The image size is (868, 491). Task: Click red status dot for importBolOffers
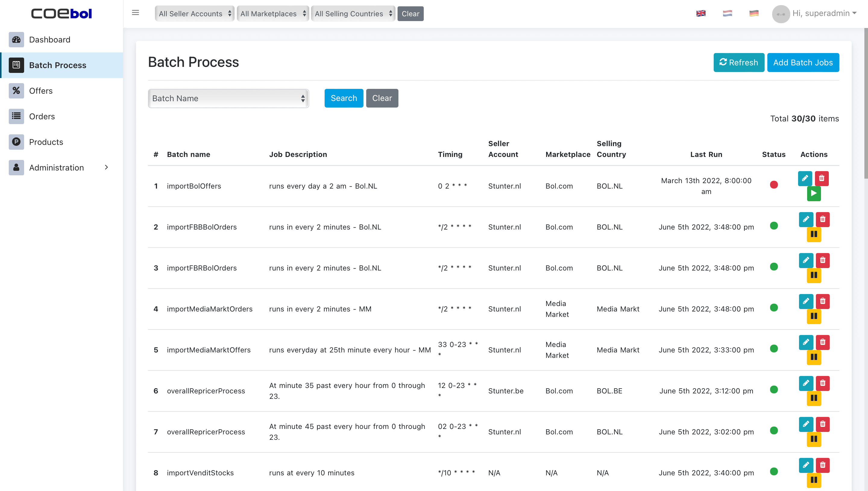pos(774,185)
